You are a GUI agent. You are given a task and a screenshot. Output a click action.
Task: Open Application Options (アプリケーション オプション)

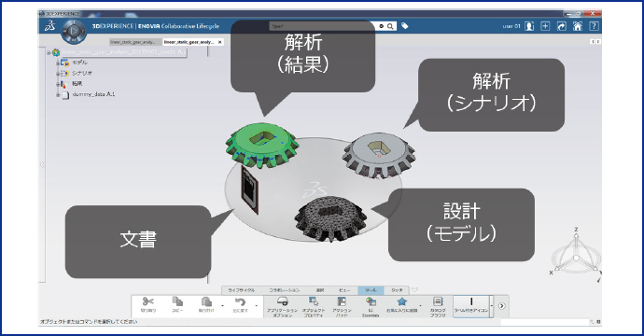[282, 306]
